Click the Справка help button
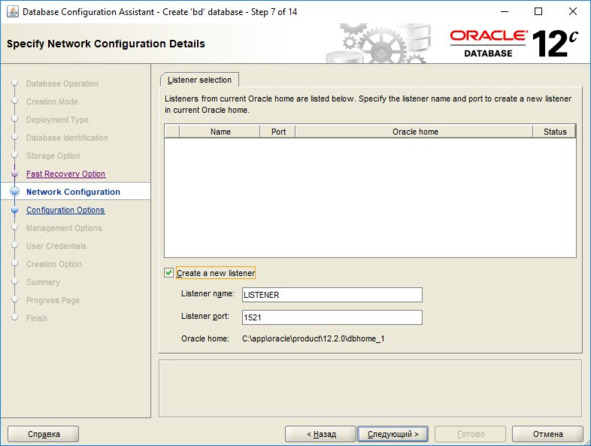The width and height of the screenshot is (591, 446). coord(43,434)
